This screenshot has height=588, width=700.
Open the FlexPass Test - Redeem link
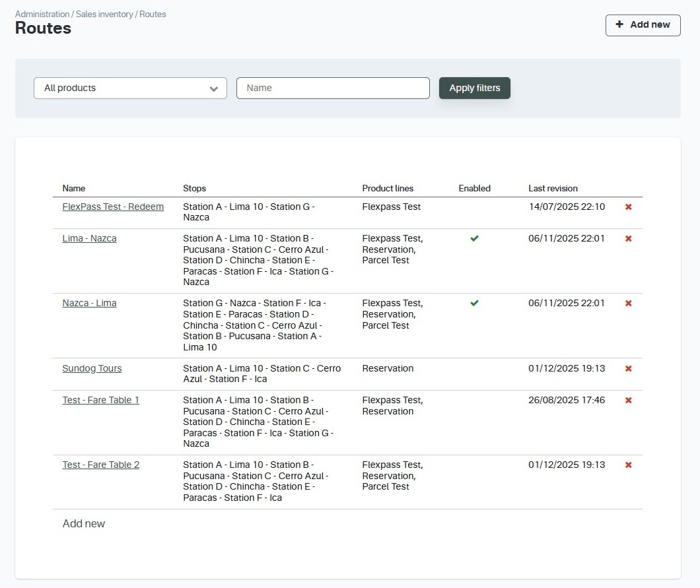click(x=113, y=207)
